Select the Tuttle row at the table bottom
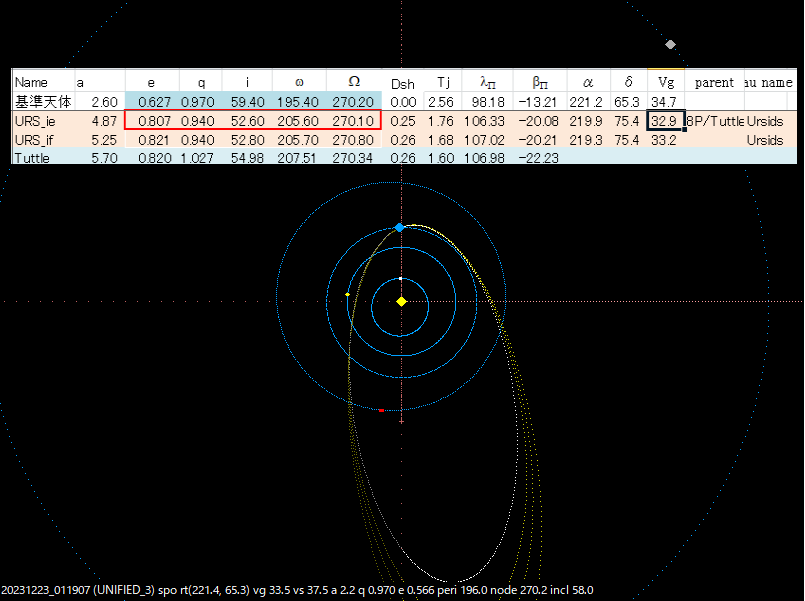This screenshot has height=601, width=805. click(x=40, y=156)
